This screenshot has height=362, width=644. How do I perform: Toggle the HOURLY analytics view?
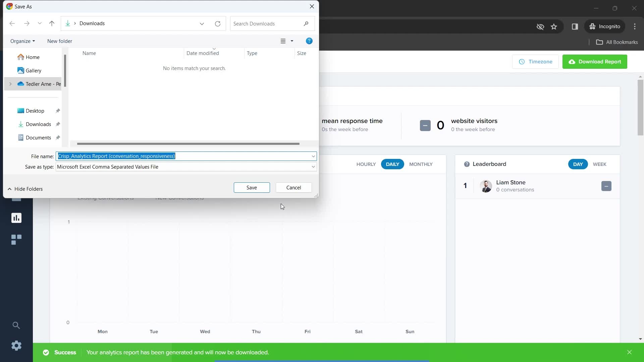[366, 164]
